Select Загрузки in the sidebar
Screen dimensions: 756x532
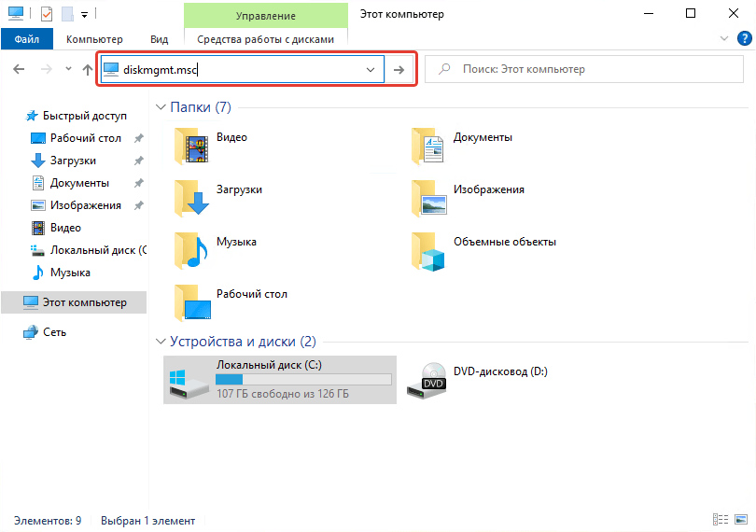coord(63,161)
